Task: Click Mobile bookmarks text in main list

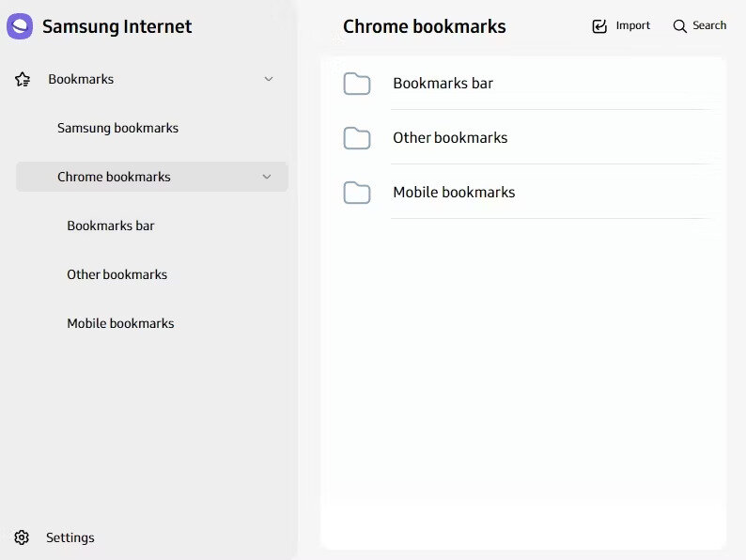Action: 454,193
